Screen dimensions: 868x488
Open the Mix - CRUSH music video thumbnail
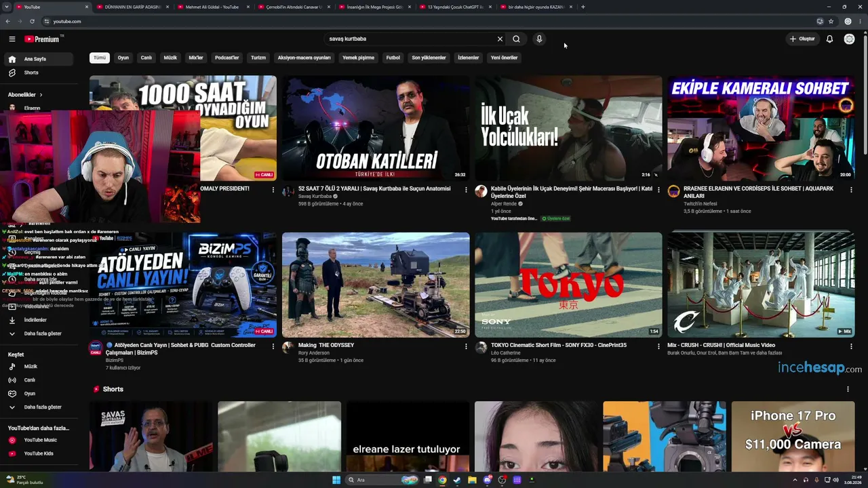click(761, 285)
